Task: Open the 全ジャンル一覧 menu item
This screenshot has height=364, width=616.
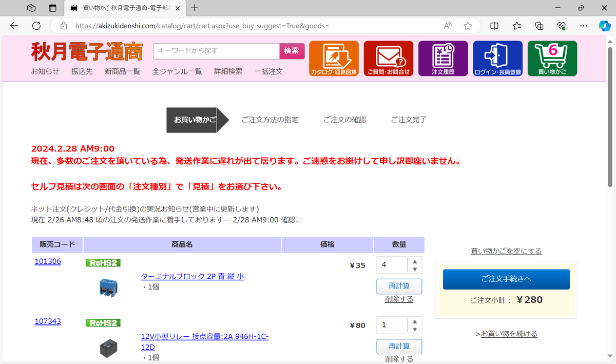Action: (x=177, y=71)
